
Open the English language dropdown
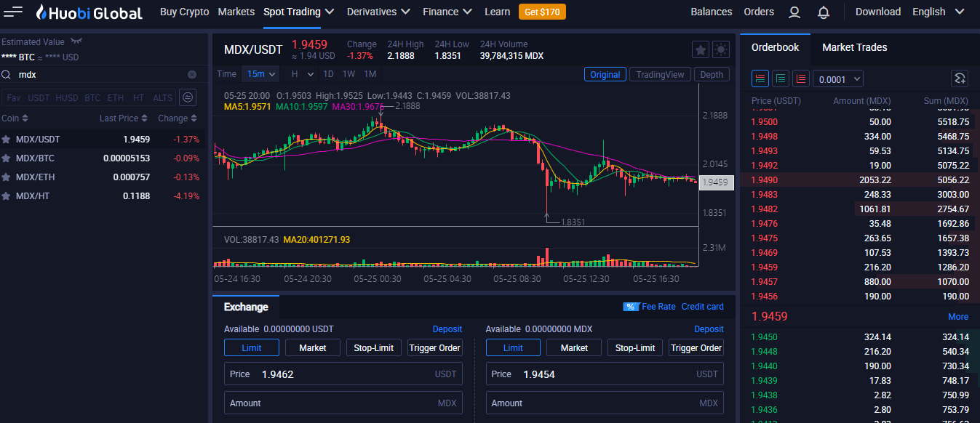click(939, 12)
